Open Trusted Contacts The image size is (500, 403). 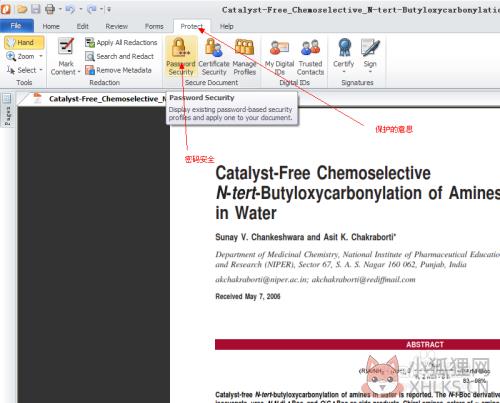(310, 57)
